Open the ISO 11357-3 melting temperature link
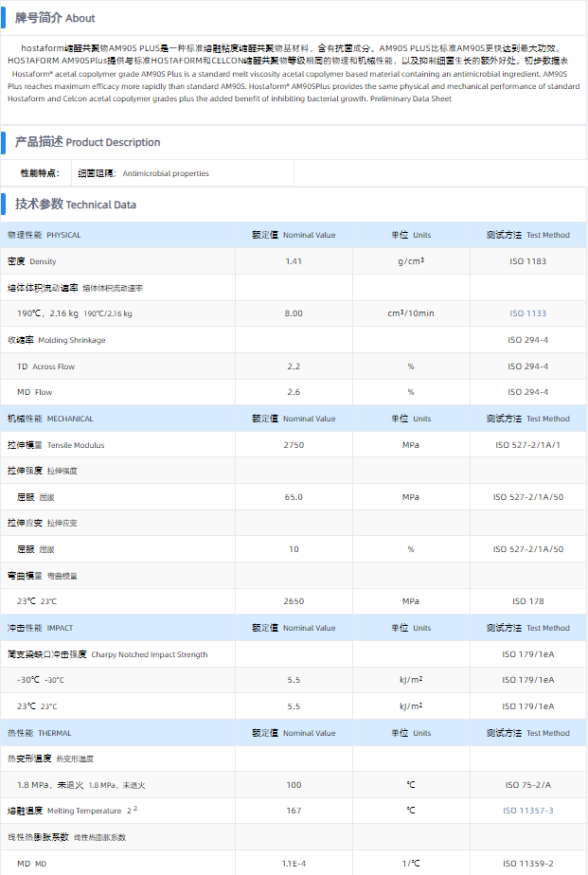 527,811
